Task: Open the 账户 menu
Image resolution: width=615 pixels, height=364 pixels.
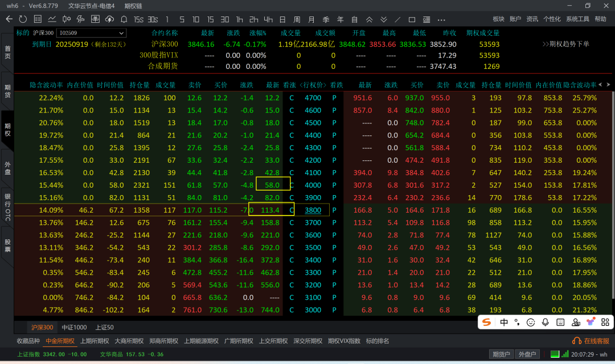Action: pos(515,19)
